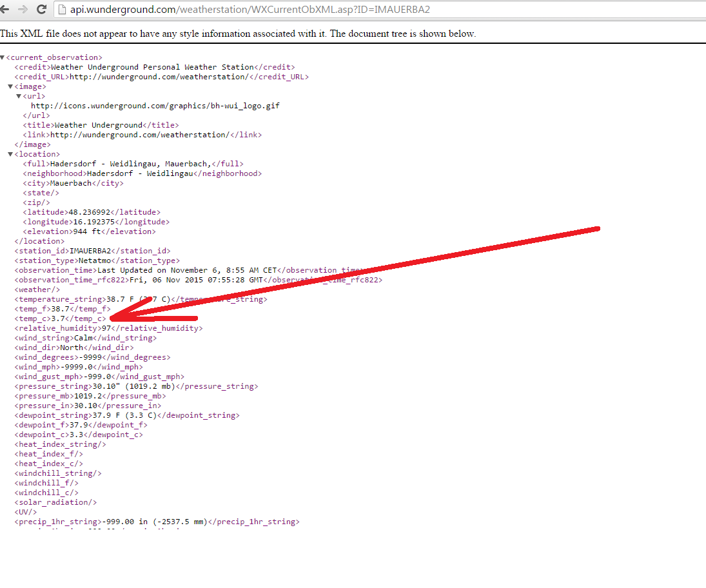Select the observation_time_rfc822 line
706x588 pixels.
pos(198,280)
